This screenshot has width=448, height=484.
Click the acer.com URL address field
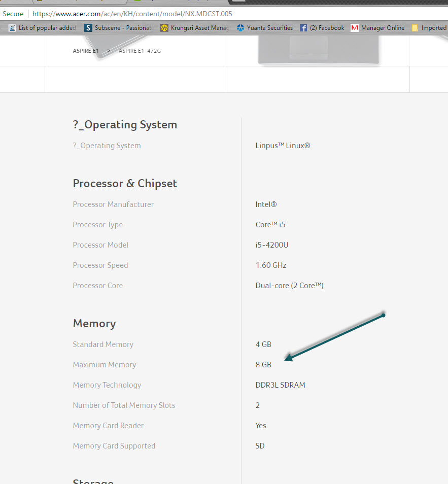click(132, 14)
